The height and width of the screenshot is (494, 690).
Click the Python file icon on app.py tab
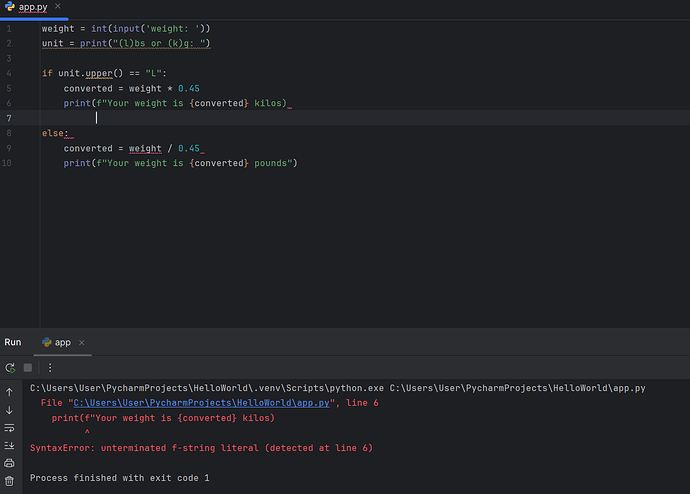point(10,7)
